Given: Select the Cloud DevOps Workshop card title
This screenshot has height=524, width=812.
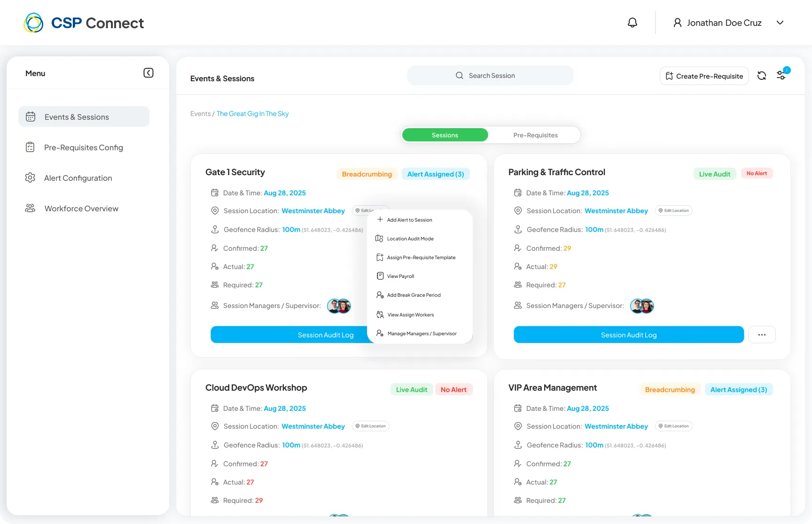Looking at the screenshot, I should 256,388.
